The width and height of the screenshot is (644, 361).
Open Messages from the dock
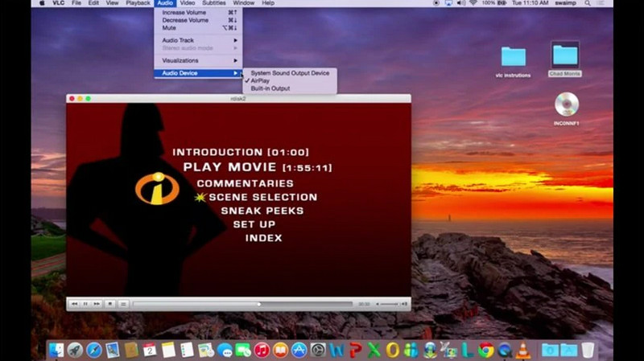(x=225, y=351)
